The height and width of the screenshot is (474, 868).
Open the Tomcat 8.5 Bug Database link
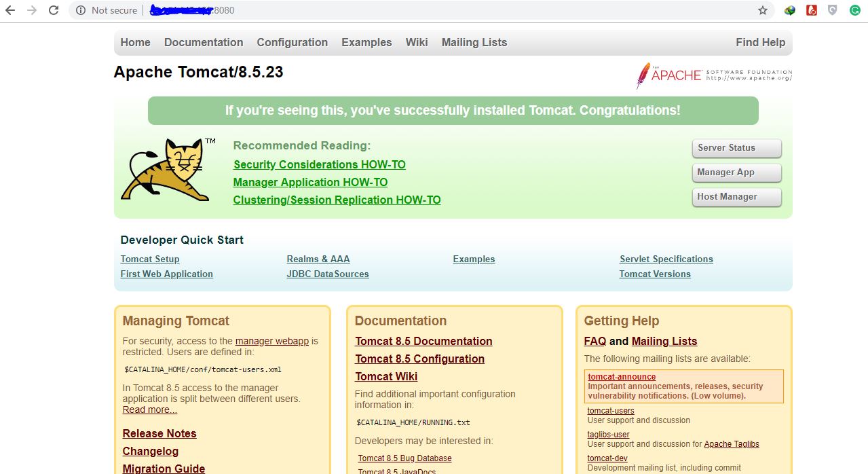pyautogui.click(x=404, y=458)
